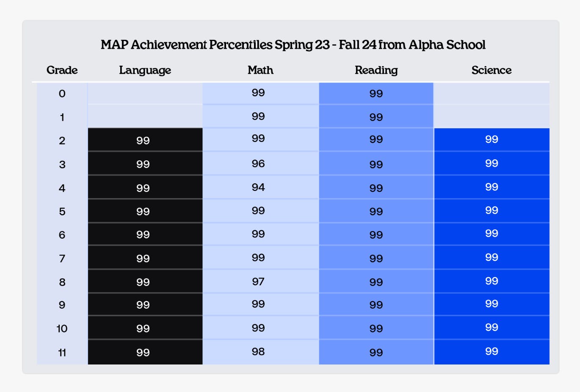Click the Math cell showing 97
Viewport: 580px width, 392px height.
[x=258, y=282]
